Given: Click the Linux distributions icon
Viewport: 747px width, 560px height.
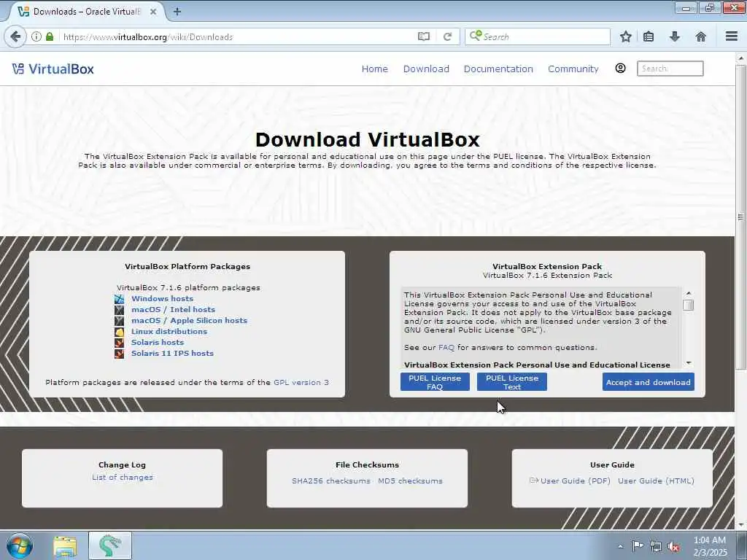Looking at the screenshot, I should pyautogui.click(x=119, y=332).
